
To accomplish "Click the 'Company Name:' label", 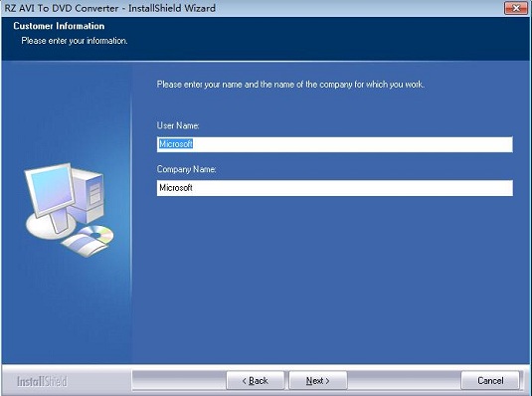I will point(186,169).
